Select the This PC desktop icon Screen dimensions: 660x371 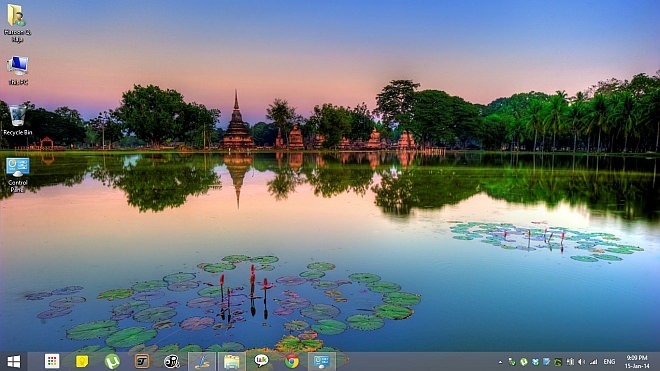tap(17, 71)
